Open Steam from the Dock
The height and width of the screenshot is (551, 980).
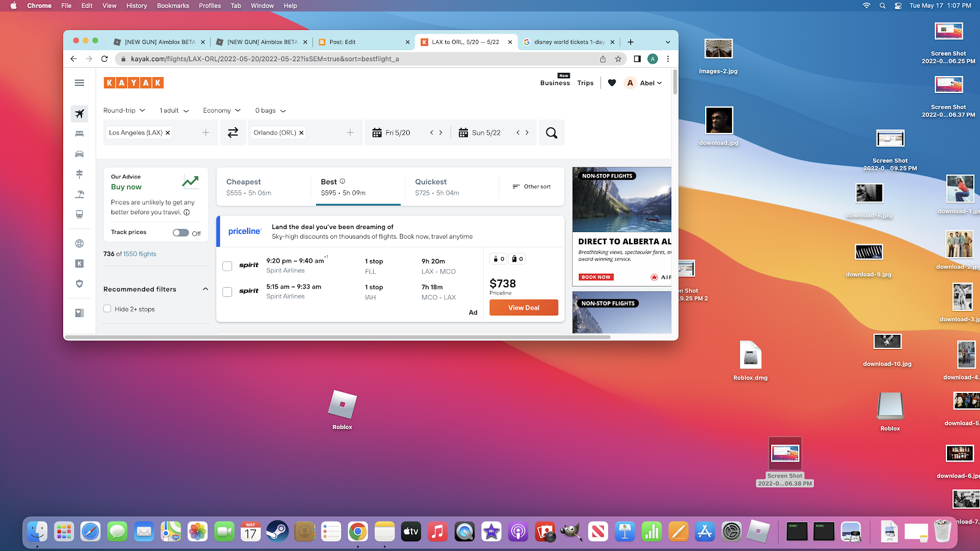click(x=277, y=531)
